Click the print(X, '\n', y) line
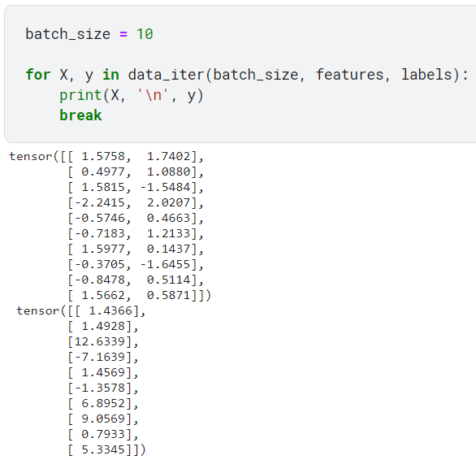 click(131, 95)
